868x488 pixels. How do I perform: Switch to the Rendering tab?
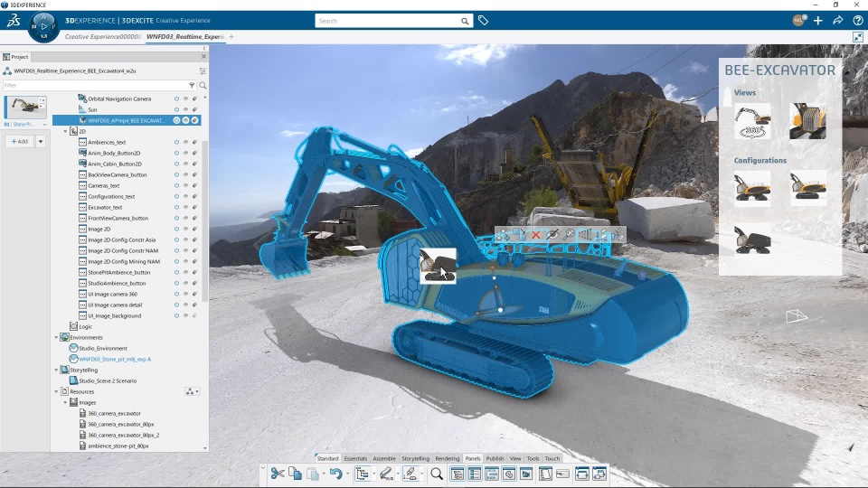448,458
